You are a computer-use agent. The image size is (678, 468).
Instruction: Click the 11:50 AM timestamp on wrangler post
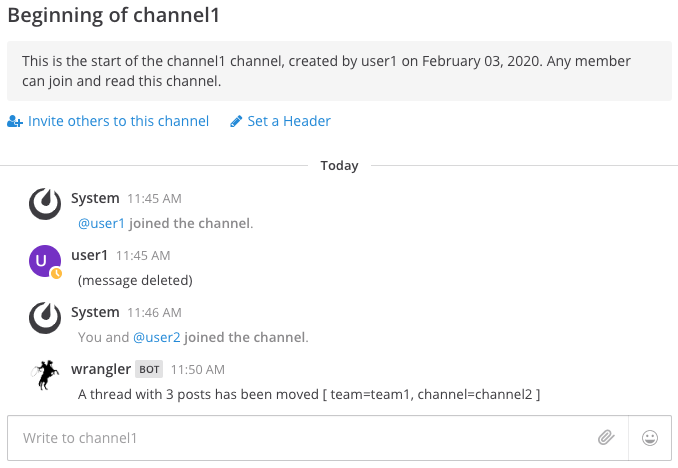tap(198, 370)
